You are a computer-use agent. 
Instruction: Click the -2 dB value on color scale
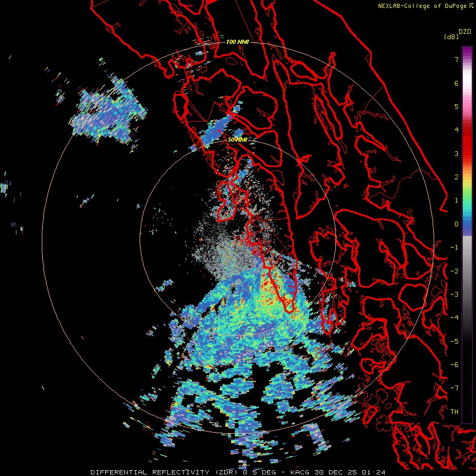point(454,271)
